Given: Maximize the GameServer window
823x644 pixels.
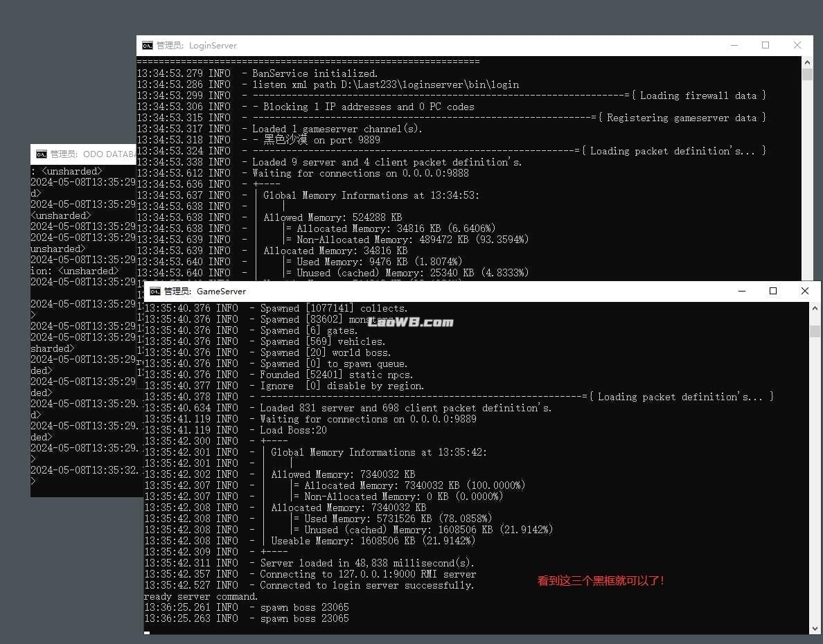Looking at the screenshot, I should [x=772, y=292].
